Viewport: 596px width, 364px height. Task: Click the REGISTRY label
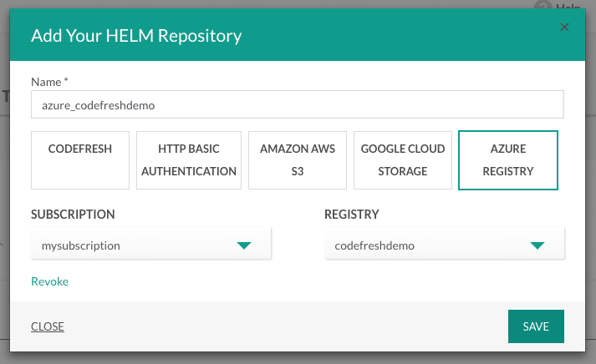click(352, 215)
